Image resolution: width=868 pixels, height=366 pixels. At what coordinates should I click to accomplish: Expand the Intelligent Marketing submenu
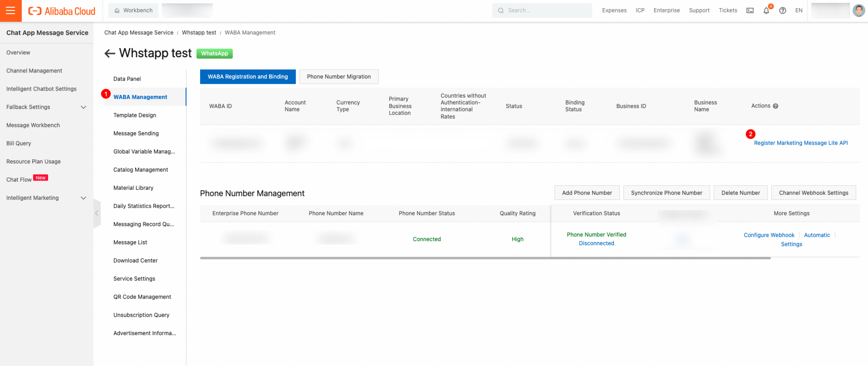(x=83, y=198)
